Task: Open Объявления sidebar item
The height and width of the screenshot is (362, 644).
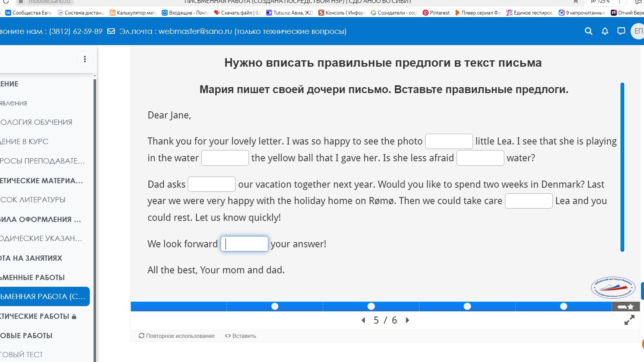Action: (13, 103)
